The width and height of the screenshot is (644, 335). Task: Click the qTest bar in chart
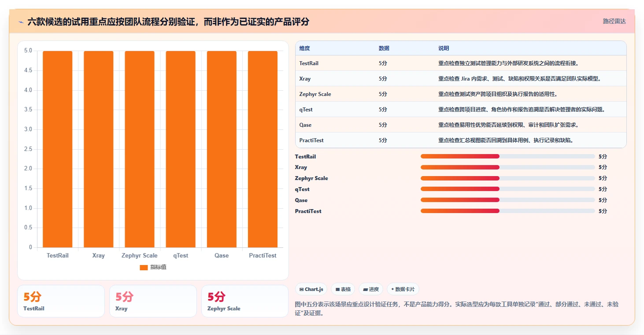click(181, 149)
